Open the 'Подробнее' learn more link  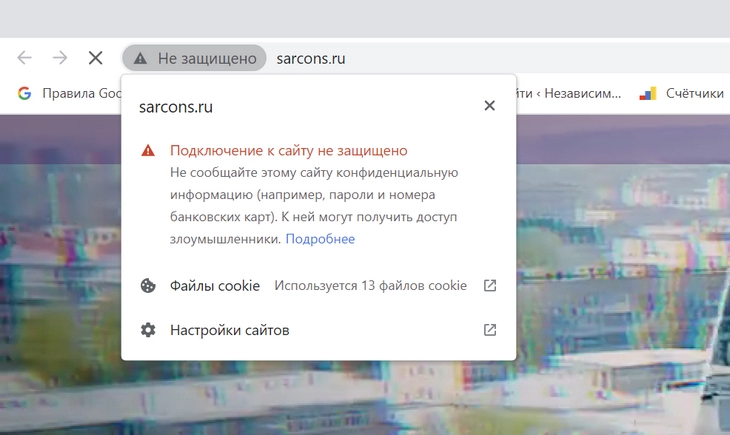(x=320, y=239)
